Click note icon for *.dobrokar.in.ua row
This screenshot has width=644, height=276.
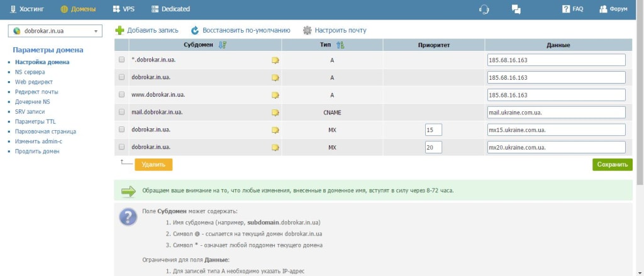pyautogui.click(x=275, y=60)
